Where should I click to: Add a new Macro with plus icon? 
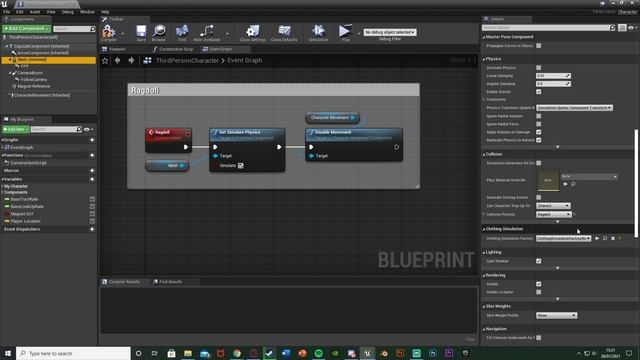click(x=92, y=171)
